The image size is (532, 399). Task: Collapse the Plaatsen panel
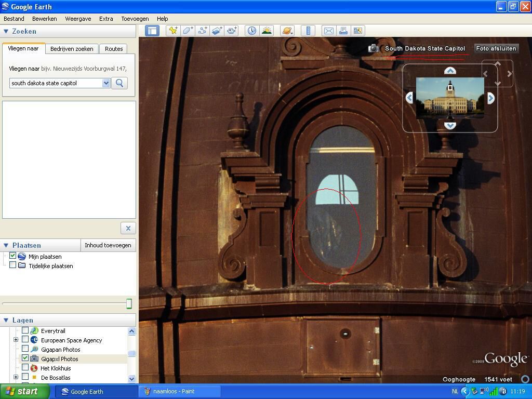point(6,245)
